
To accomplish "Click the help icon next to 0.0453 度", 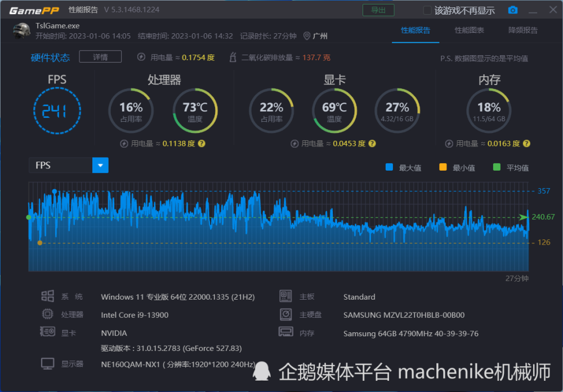I will [x=372, y=144].
